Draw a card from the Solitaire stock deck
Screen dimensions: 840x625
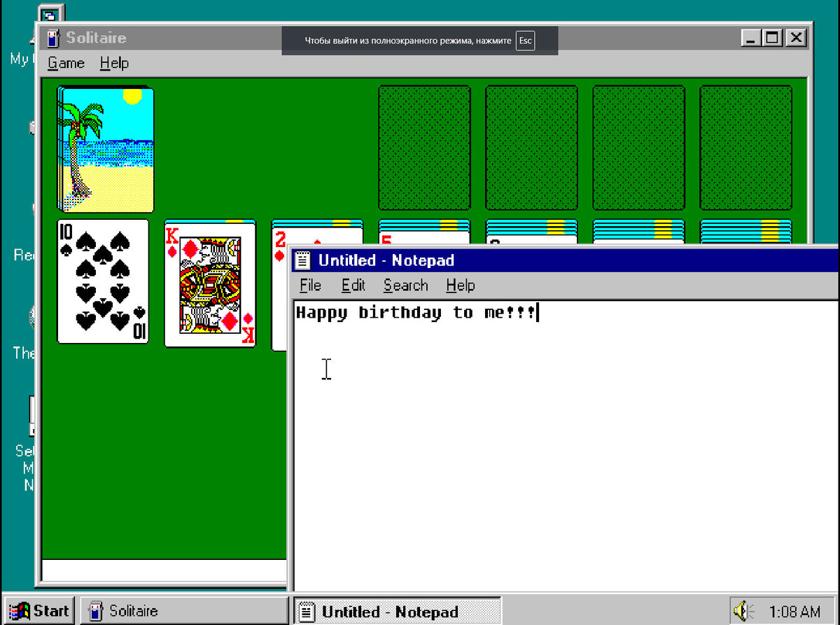click(x=106, y=149)
